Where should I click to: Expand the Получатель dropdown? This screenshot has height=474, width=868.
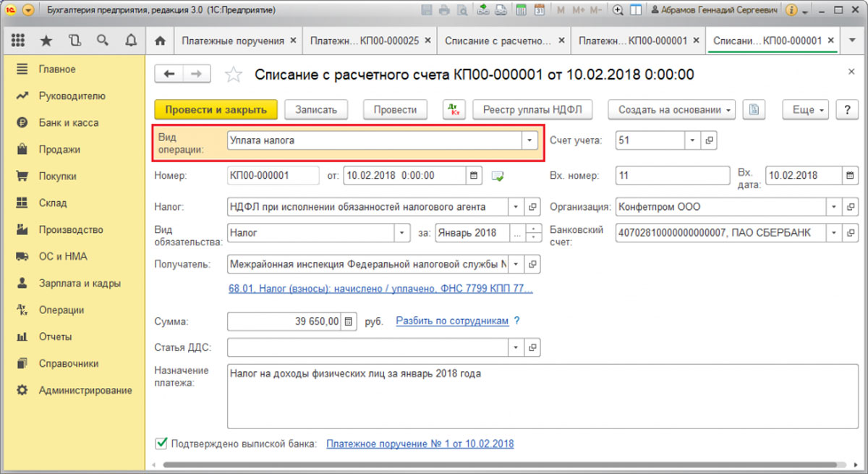516,264
